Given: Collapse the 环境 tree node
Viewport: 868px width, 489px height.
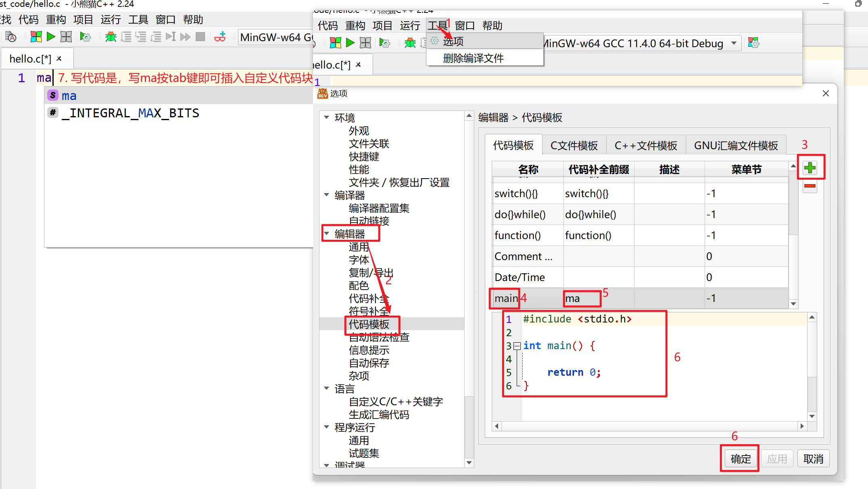Looking at the screenshot, I should [327, 117].
